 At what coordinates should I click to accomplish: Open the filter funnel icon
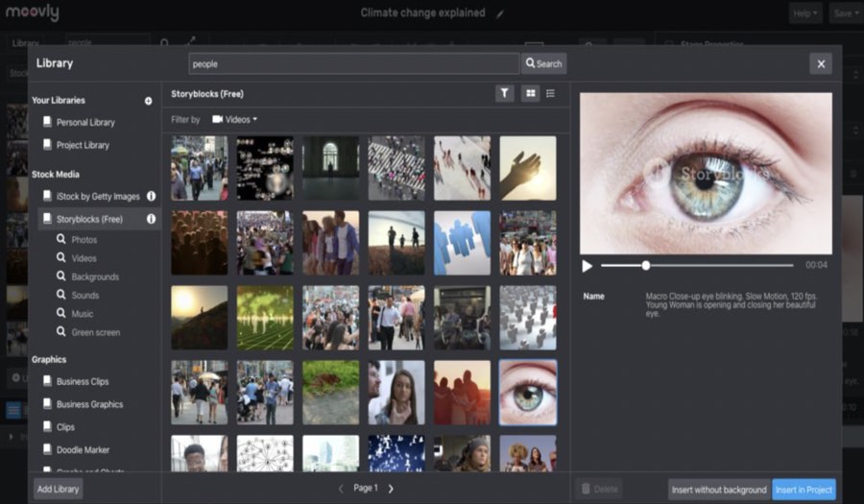pyautogui.click(x=505, y=93)
